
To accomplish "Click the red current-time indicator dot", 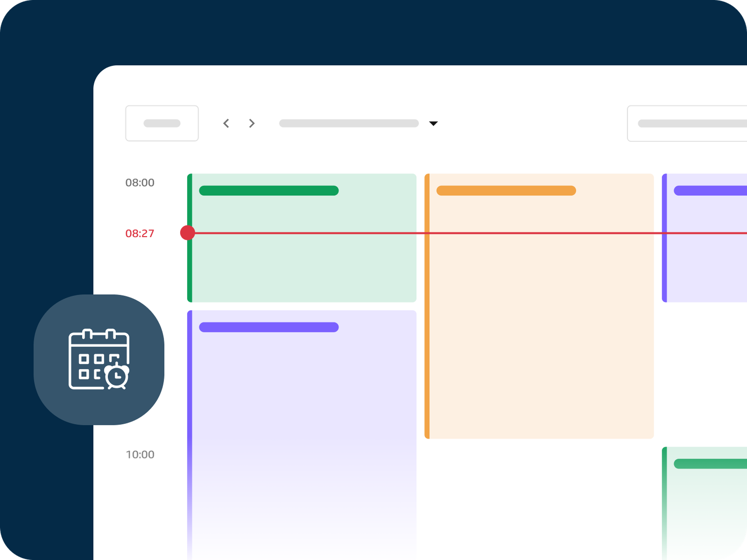I will pos(188,233).
